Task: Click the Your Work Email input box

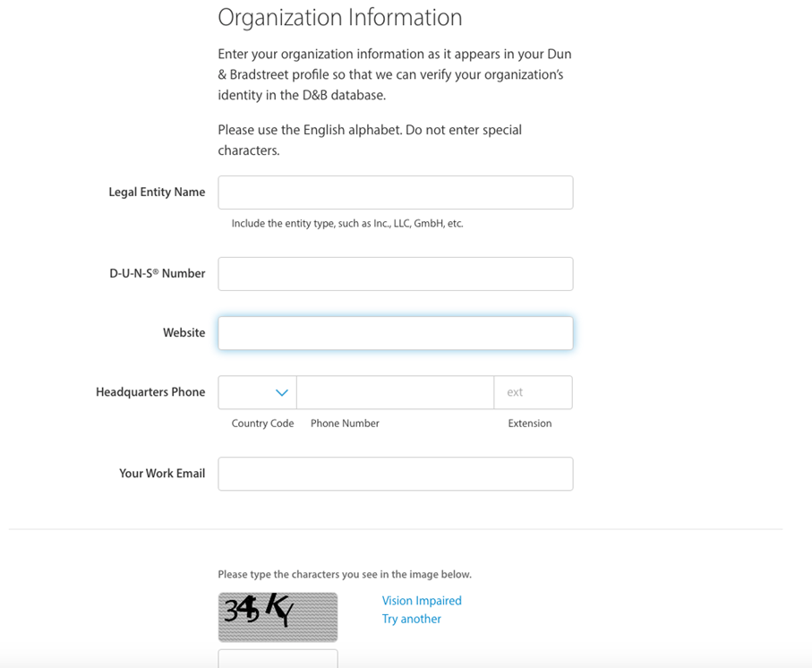Action: click(x=395, y=474)
